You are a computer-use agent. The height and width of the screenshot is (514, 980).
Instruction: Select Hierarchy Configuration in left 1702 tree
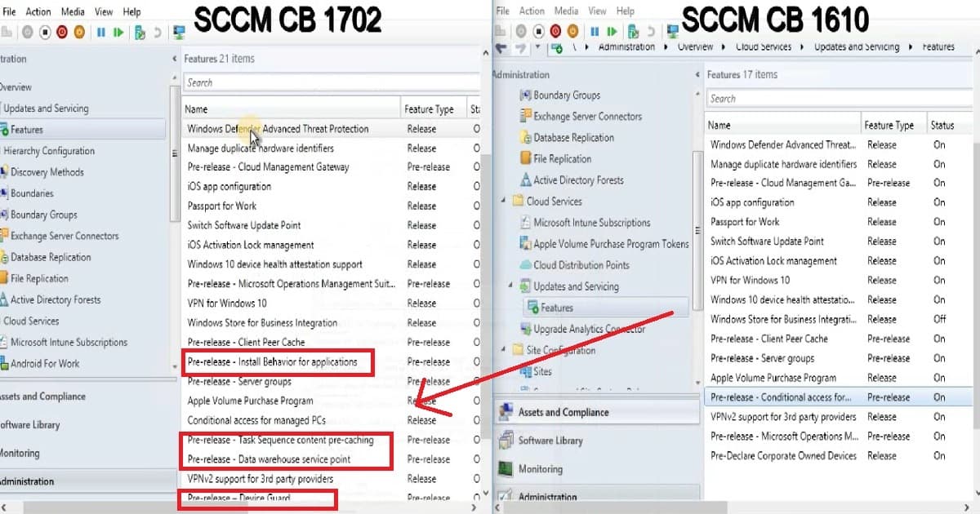[x=49, y=150]
